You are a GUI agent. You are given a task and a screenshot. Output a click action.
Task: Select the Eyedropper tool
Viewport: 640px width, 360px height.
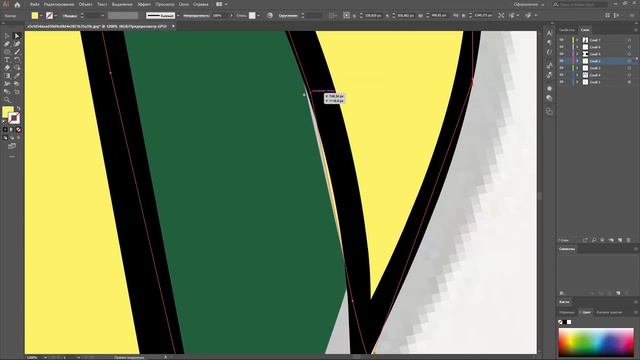coord(17,76)
